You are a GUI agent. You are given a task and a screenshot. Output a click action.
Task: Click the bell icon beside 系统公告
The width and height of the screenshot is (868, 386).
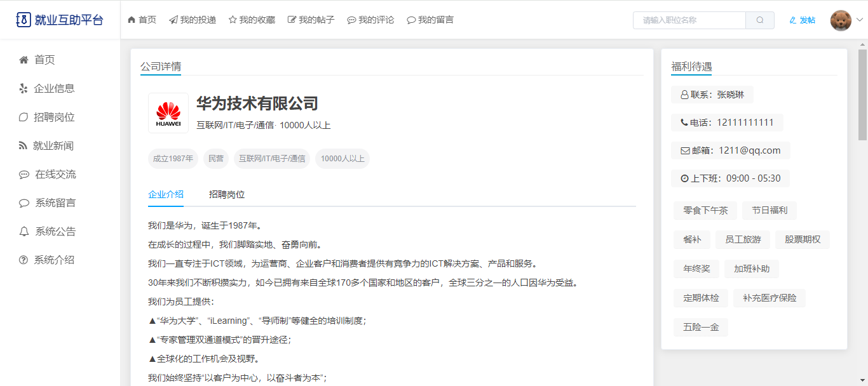tap(24, 232)
